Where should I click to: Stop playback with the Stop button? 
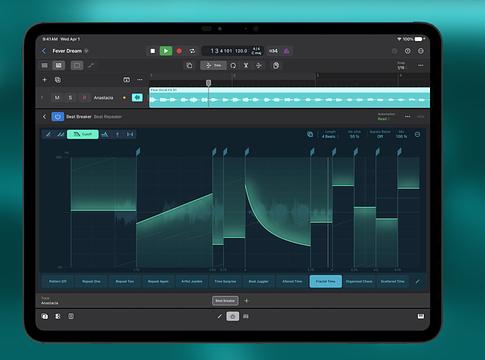153,51
